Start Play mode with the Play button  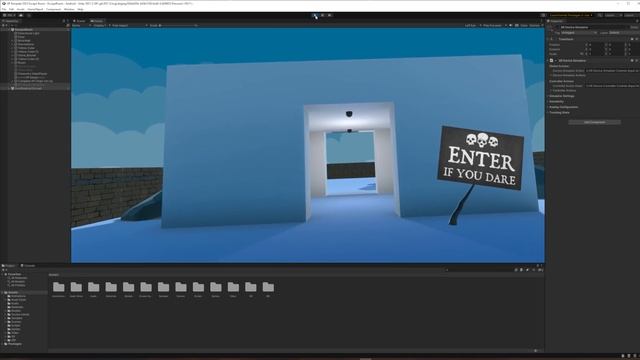[x=315, y=16]
